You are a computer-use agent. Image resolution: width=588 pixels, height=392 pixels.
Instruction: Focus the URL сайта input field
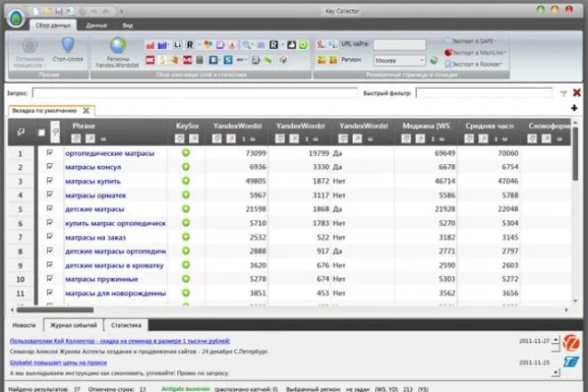(x=399, y=45)
